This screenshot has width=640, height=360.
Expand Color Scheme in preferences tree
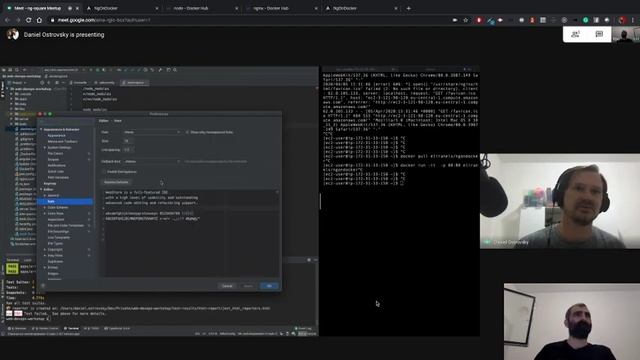45,207
